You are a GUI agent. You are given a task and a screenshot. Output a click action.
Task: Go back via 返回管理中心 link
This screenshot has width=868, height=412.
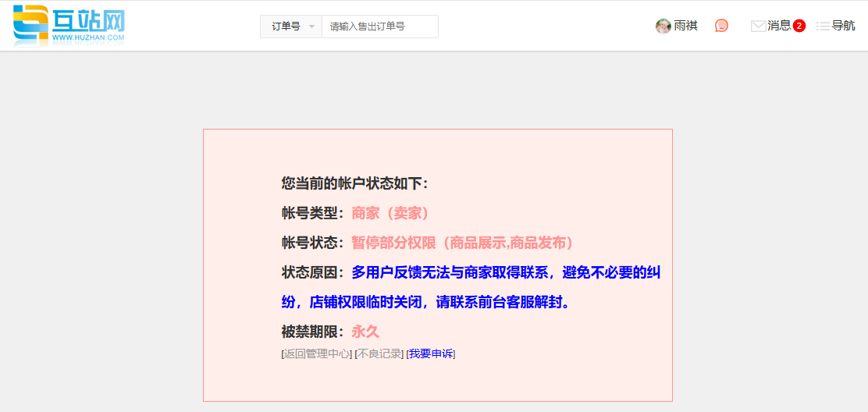tap(317, 354)
